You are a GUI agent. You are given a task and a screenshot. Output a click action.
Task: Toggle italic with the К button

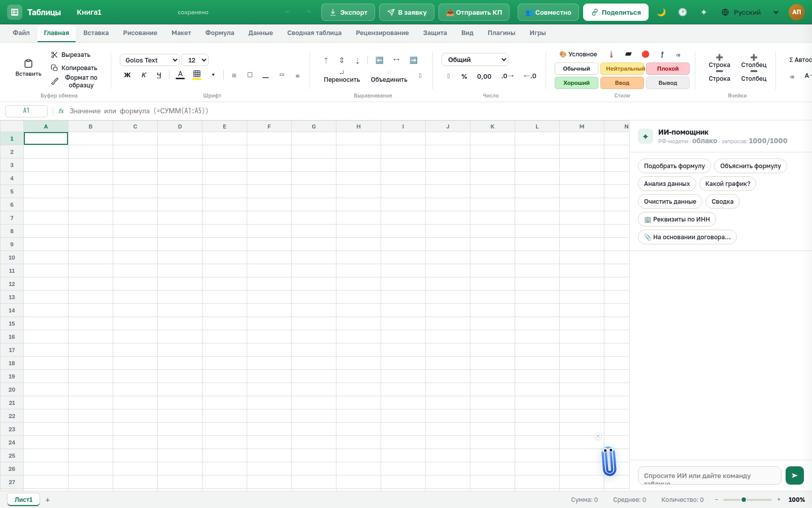(144, 75)
